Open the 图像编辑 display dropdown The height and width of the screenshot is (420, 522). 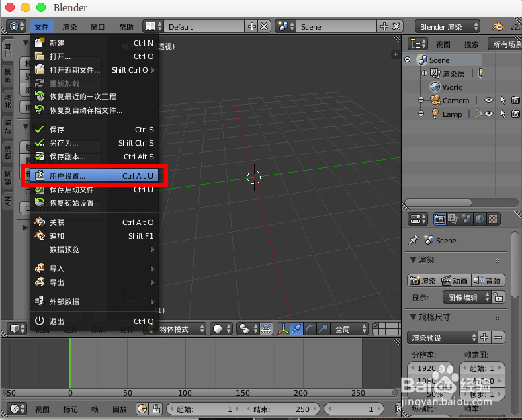click(x=467, y=297)
